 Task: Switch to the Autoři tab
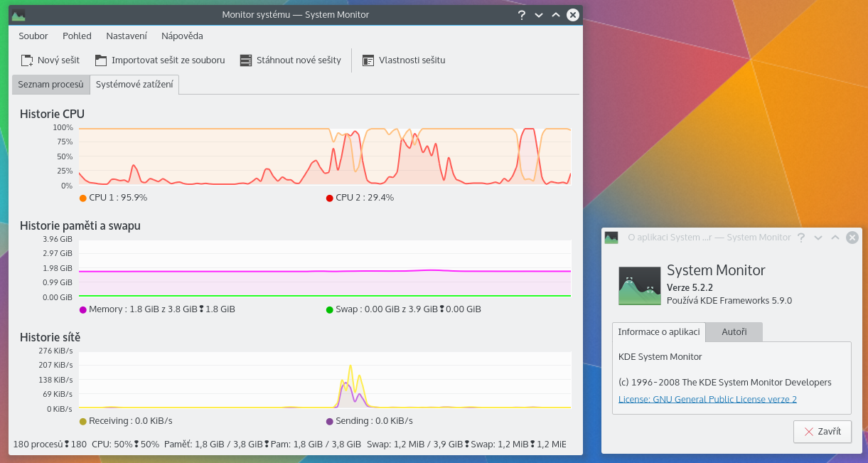click(x=734, y=332)
